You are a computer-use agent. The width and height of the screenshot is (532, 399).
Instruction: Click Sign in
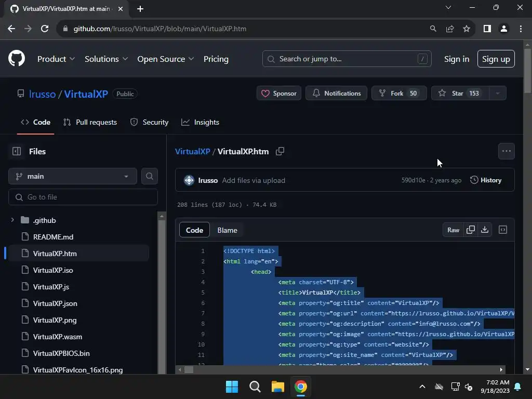pos(457,59)
